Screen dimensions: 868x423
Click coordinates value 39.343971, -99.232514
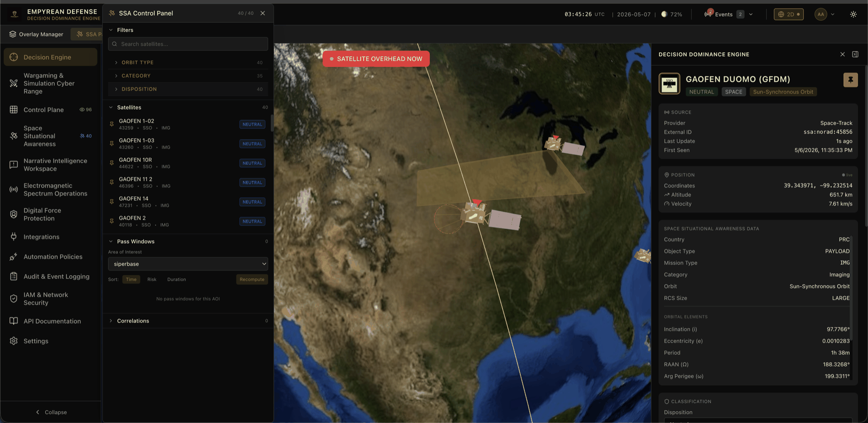(x=818, y=185)
